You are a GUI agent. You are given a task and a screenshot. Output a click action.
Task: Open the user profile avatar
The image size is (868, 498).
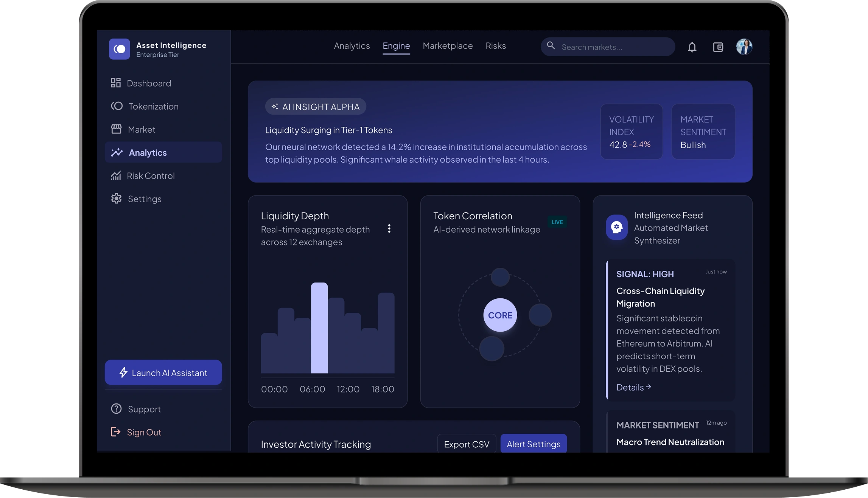pos(744,47)
